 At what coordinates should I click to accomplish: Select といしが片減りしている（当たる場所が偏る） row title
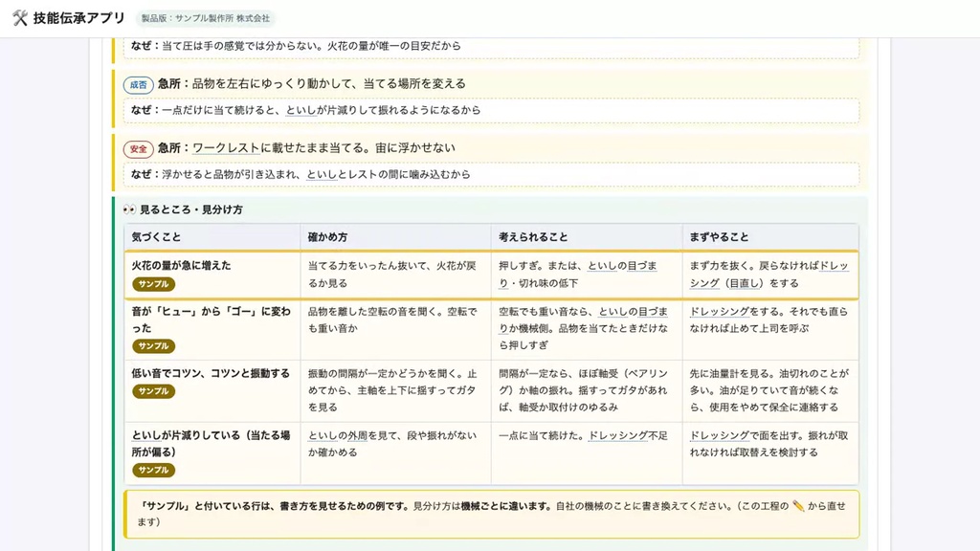211,444
